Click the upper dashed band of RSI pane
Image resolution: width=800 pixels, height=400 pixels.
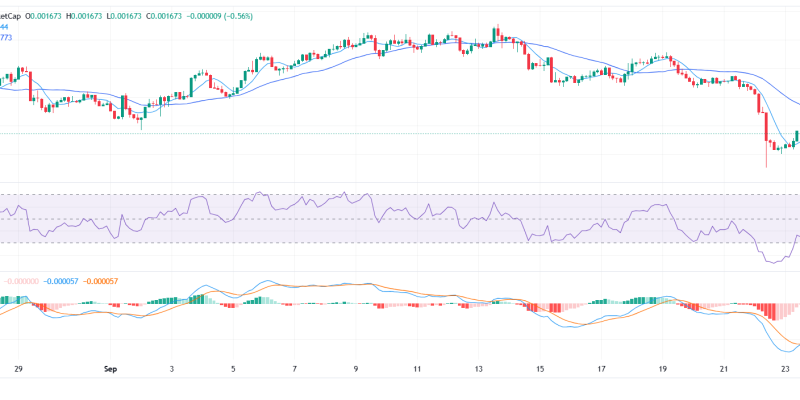coord(400,195)
